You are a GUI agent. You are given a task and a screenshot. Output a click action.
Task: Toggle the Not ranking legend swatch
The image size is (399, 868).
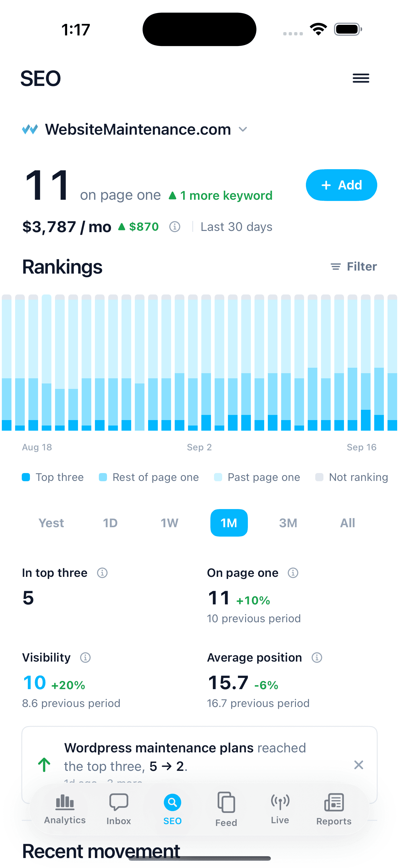tap(319, 477)
